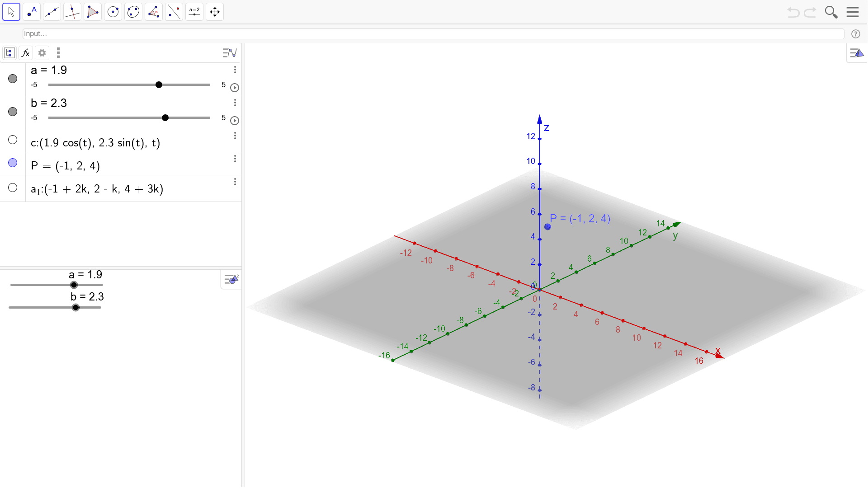Open the main hamburger menu
868x488 pixels.
[x=853, y=12]
